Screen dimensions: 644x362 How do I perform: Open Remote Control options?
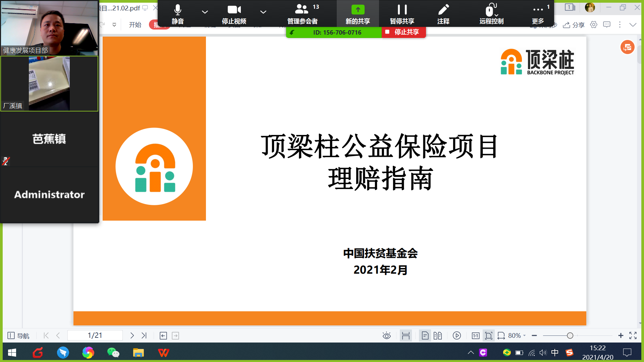[x=491, y=14]
